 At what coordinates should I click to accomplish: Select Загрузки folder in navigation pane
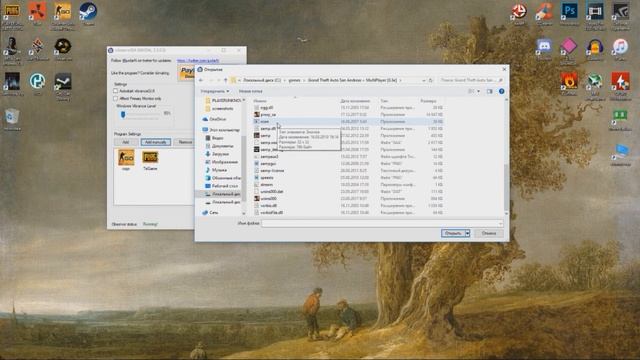point(217,154)
